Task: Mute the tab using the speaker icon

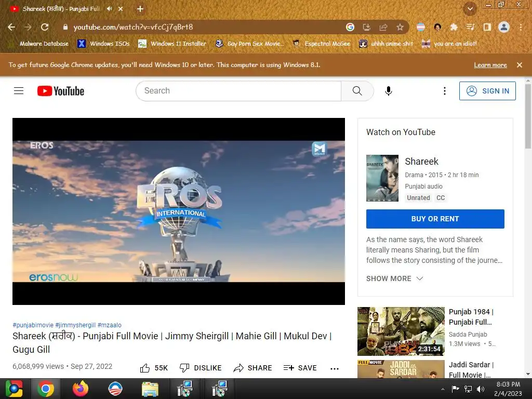Action: pyautogui.click(x=109, y=9)
